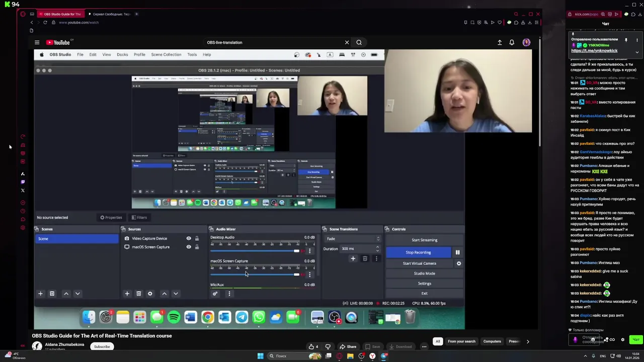
Task: Hide the macOS Screen Capture source
Action: click(189, 247)
